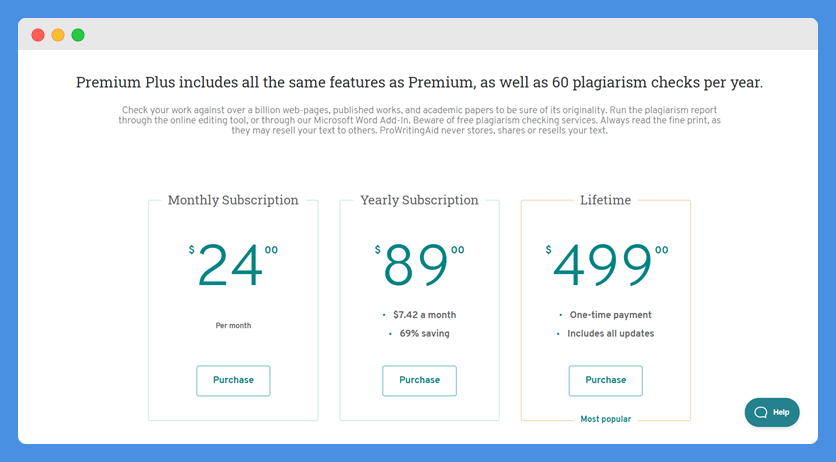Image resolution: width=836 pixels, height=462 pixels.
Task: Click the $24 monthly price
Action: point(233,265)
